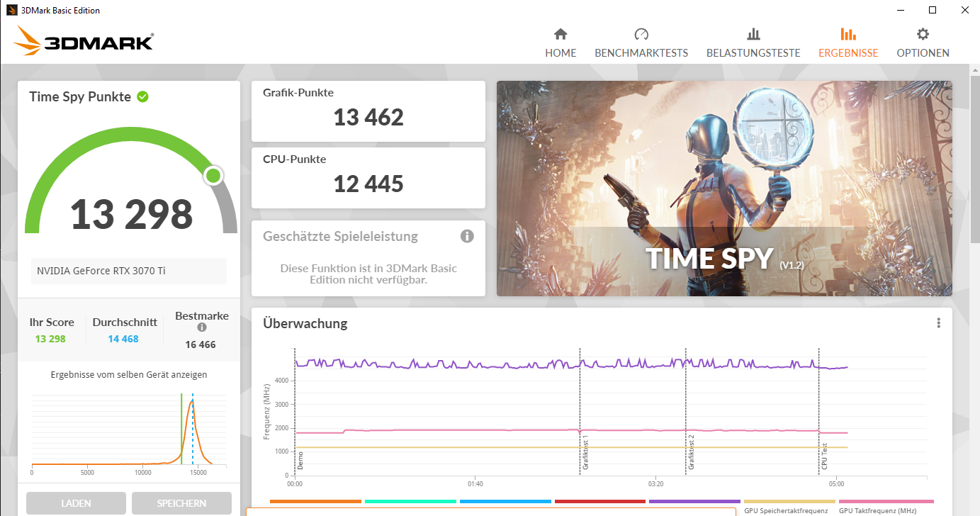This screenshot has width=980, height=516.
Task: Click the CPU Test marker line
Action: click(819, 411)
